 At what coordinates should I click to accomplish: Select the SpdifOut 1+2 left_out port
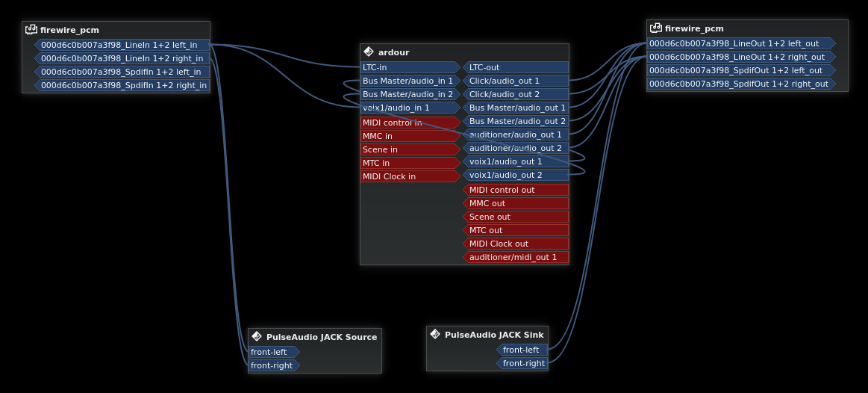(x=741, y=69)
